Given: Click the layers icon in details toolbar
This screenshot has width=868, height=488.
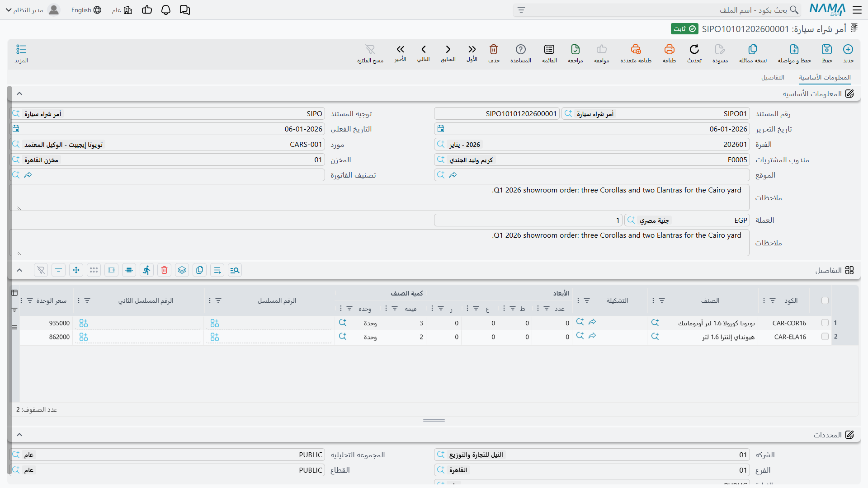Looking at the screenshot, I should tap(182, 270).
